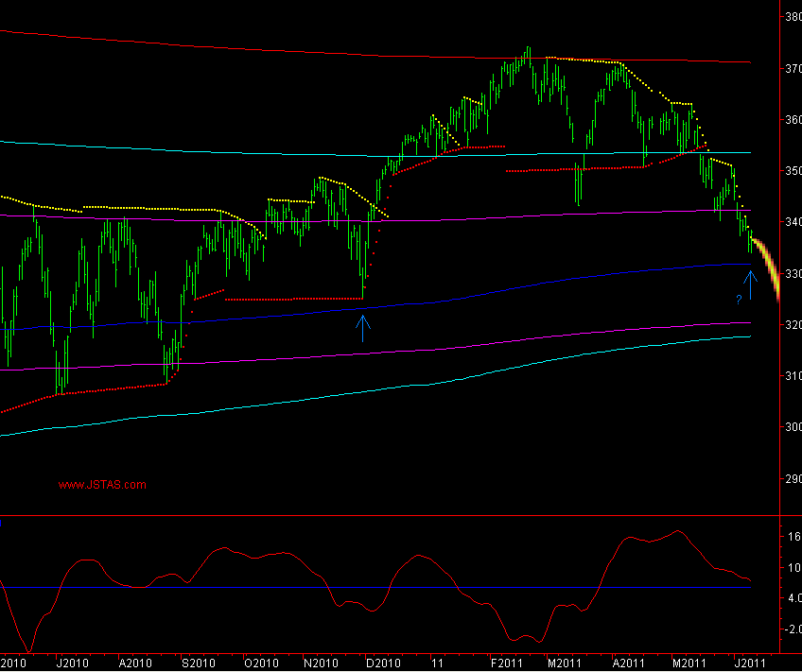Image resolution: width=802 pixels, height=672 pixels.
Task: Select the blue question mark annotation
Action: (x=738, y=300)
